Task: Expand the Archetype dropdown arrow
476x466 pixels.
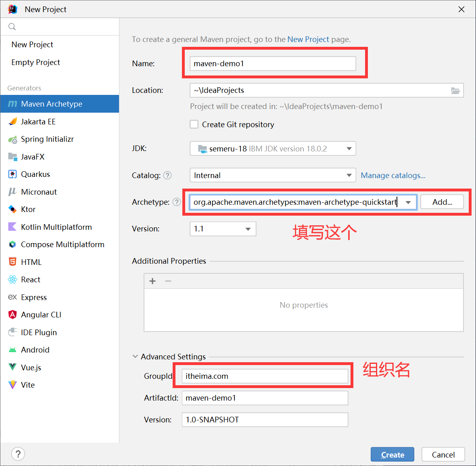Action: [x=408, y=202]
